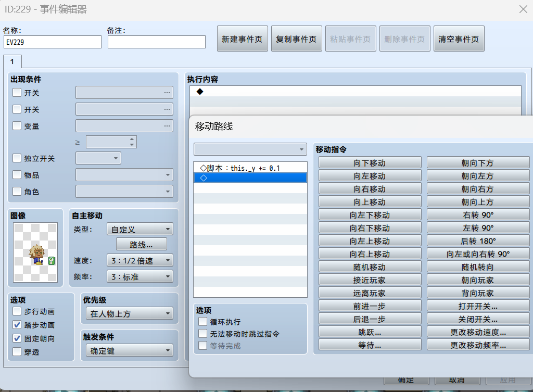Add the 向左下移动 command

coord(370,215)
